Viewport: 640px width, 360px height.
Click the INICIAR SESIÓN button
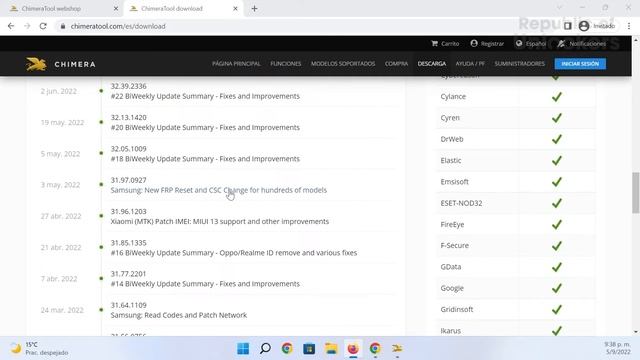coord(580,64)
